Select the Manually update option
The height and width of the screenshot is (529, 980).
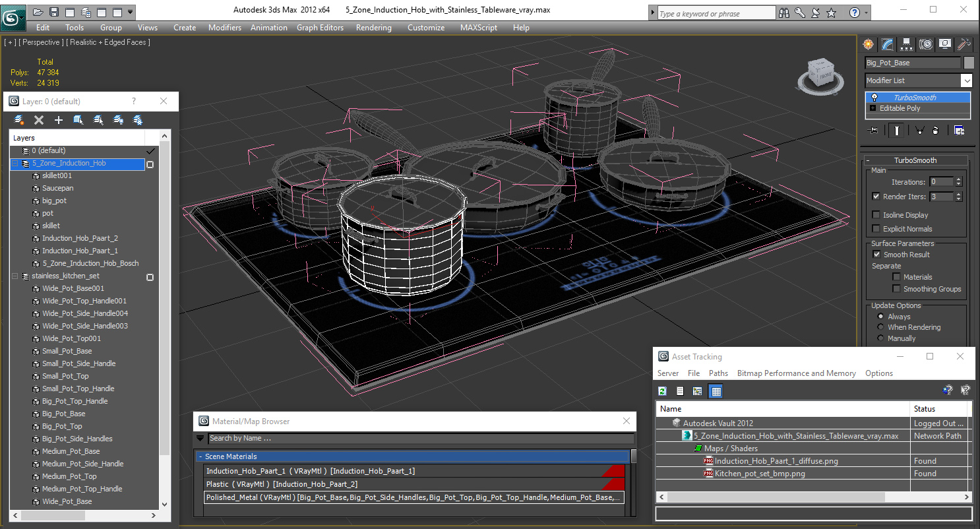(880, 338)
